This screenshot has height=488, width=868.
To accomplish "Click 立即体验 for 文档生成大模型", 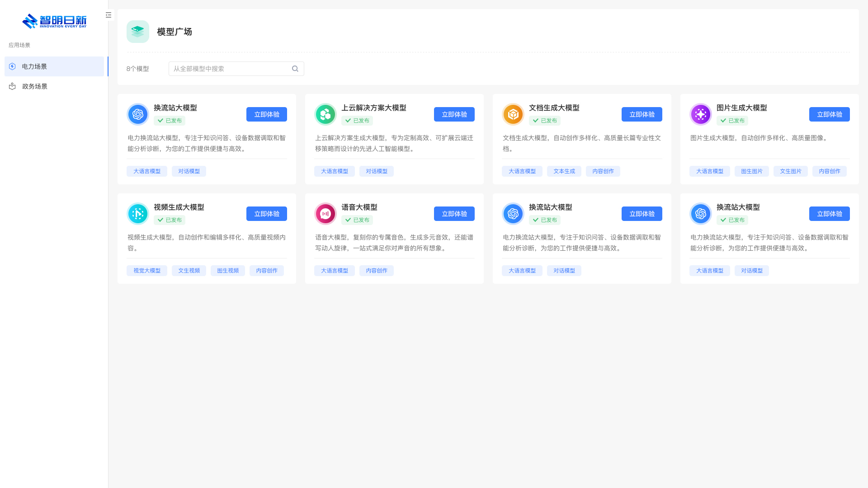I will click(642, 114).
